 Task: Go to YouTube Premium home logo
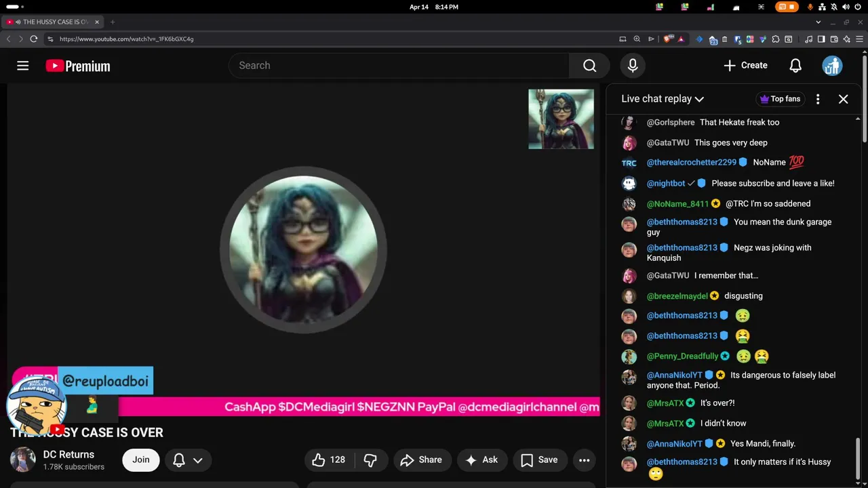(x=78, y=66)
